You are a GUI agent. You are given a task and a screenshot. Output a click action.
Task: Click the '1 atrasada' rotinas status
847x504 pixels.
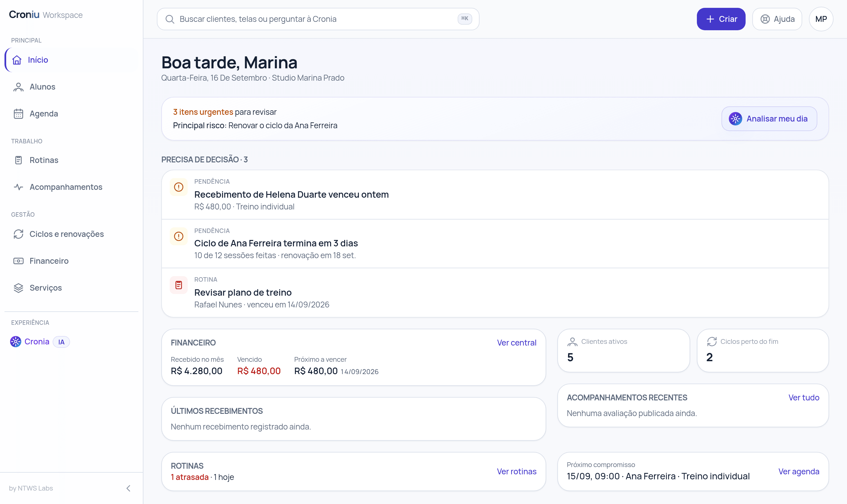[x=190, y=477]
